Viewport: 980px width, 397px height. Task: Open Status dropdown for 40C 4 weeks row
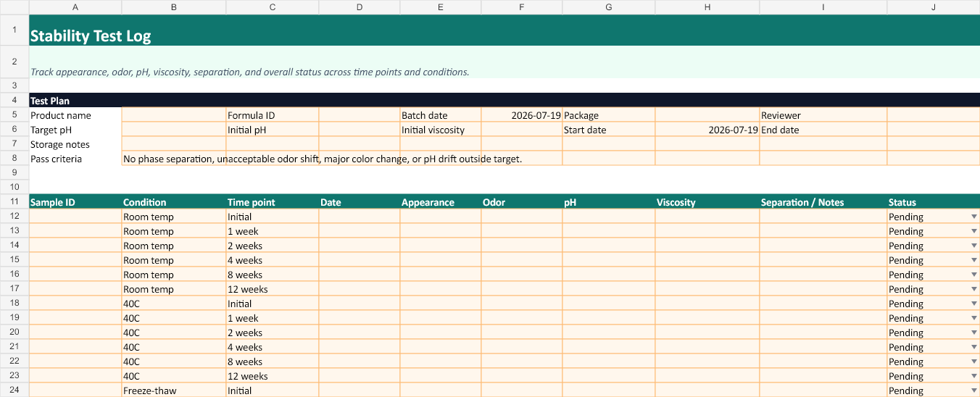coord(973,347)
